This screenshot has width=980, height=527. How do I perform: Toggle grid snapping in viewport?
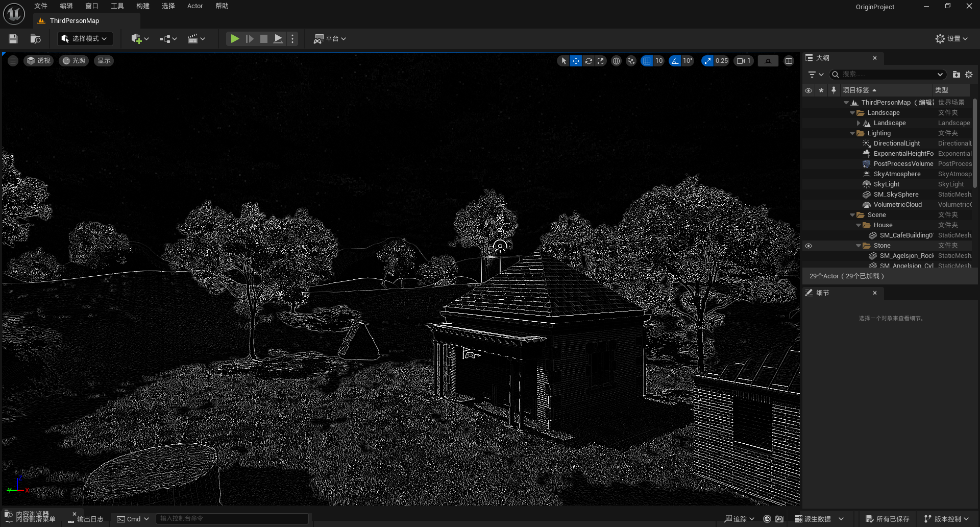click(x=647, y=61)
